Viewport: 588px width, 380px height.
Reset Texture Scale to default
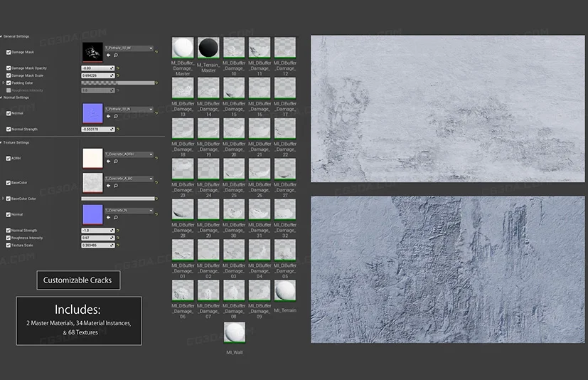point(118,246)
